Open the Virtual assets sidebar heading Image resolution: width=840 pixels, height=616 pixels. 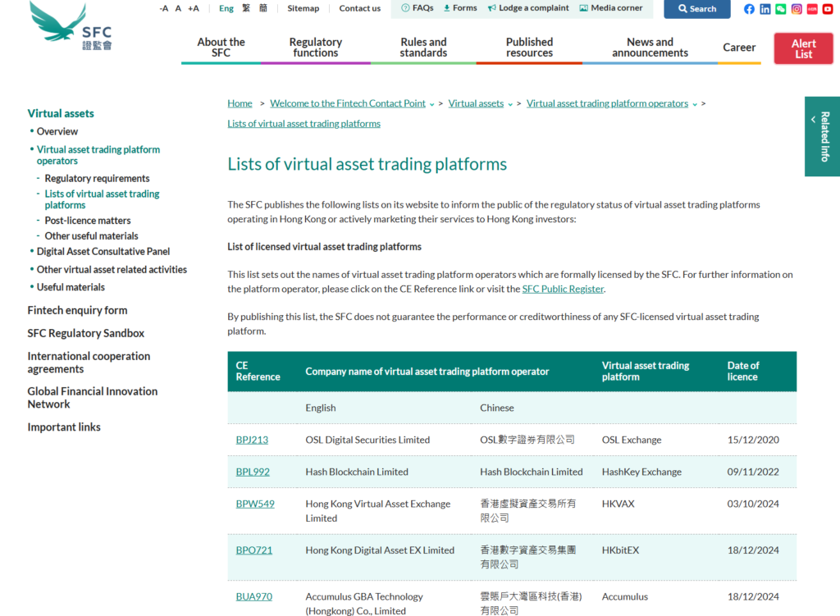pos(61,113)
